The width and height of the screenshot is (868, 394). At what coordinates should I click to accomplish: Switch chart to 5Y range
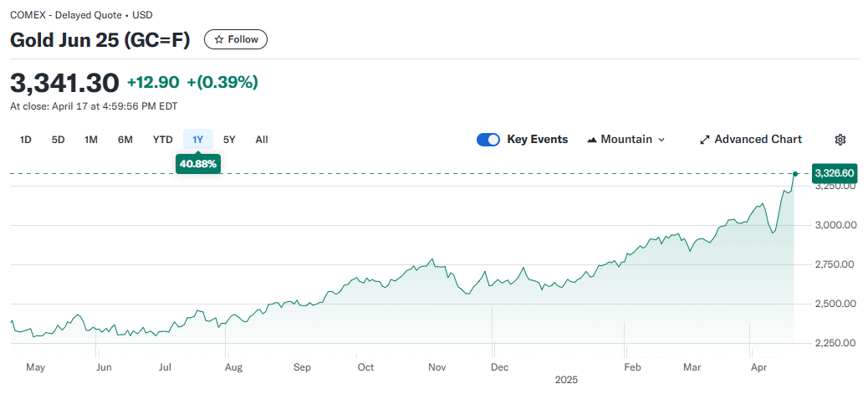click(x=229, y=140)
